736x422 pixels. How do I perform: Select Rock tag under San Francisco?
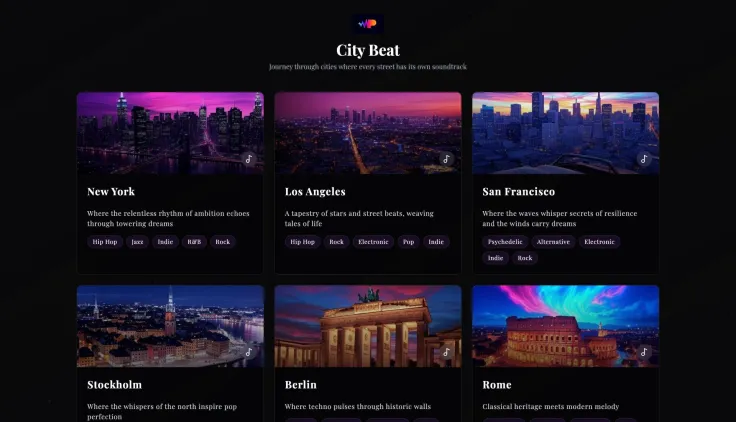pyautogui.click(x=525, y=258)
